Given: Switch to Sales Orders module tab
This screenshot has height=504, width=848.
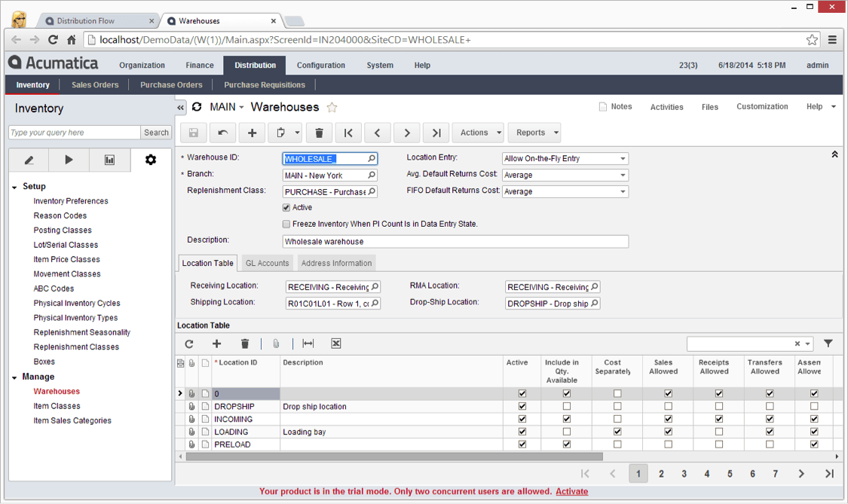Looking at the screenshot, I should (x=95, y=85).
